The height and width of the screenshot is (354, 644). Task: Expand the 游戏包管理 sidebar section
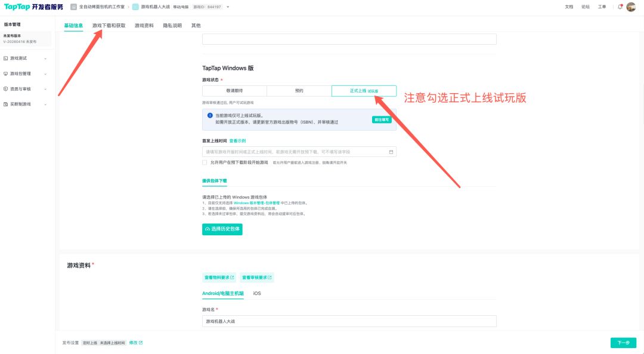click(x=45, y=74)
